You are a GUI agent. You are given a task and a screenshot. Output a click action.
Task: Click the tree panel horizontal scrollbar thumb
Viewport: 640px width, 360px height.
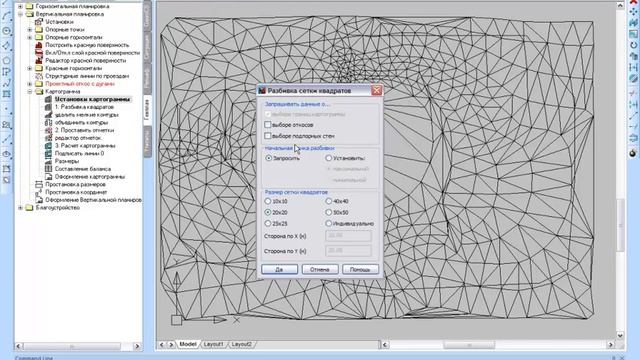[71, 346]
